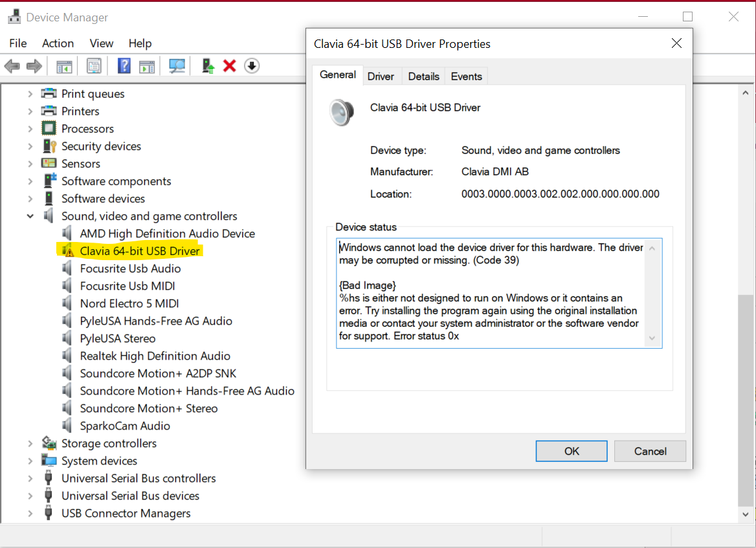Expand the System devices node

tap(30, 461)
